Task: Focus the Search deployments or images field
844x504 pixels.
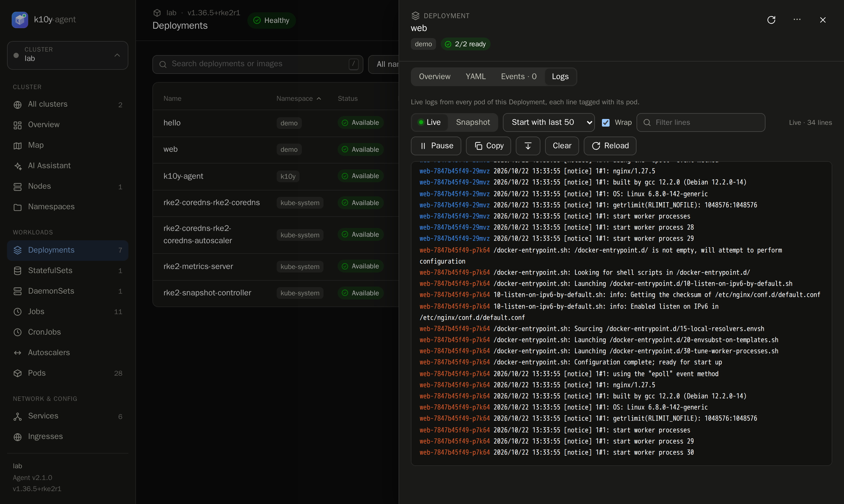Action: [258, 64]
